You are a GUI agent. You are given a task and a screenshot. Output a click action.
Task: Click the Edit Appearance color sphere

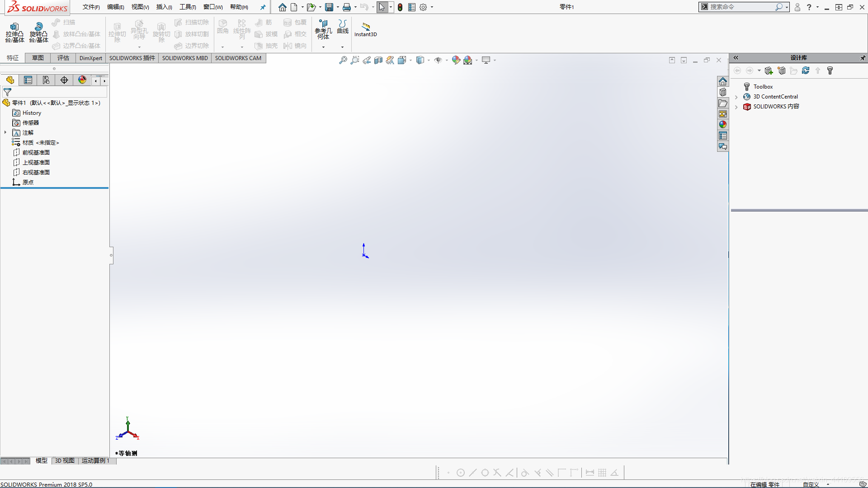[456, 60]
